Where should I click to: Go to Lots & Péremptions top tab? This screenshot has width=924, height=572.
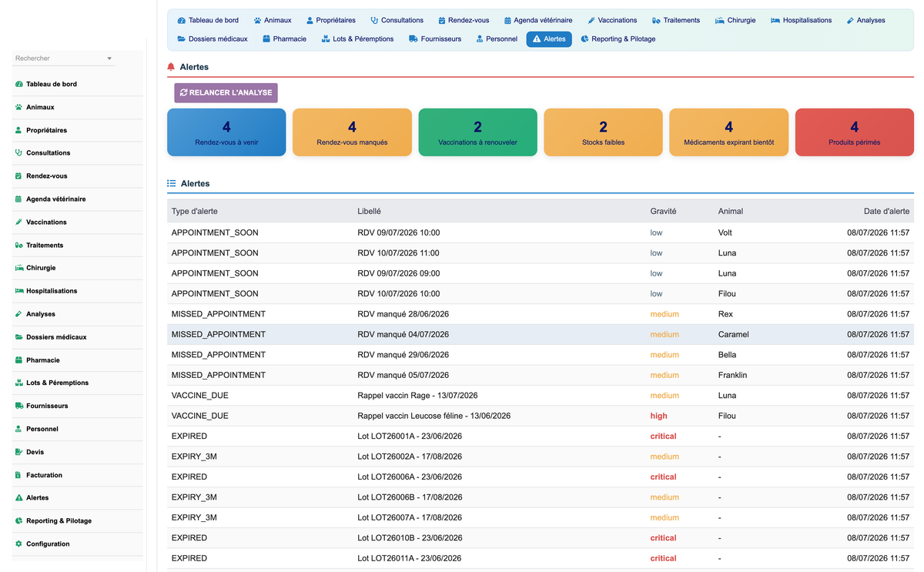tap(357, 38)
